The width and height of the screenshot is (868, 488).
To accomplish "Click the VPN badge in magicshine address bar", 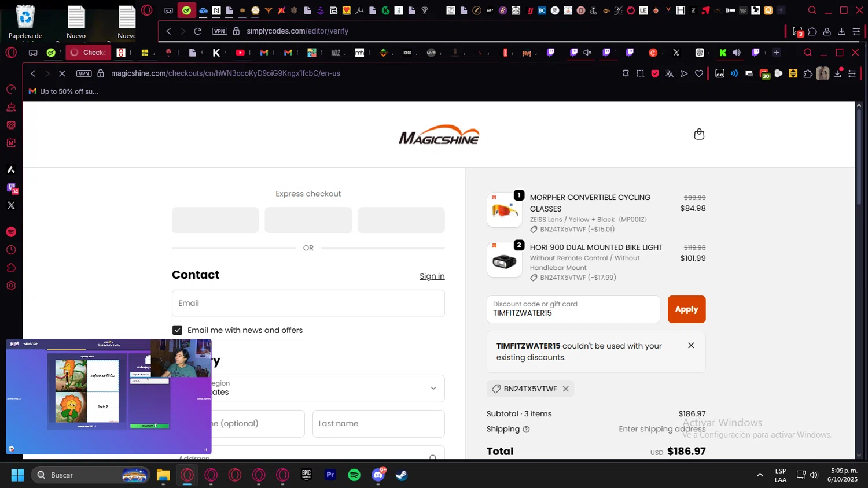I will (x=84, y=73).
